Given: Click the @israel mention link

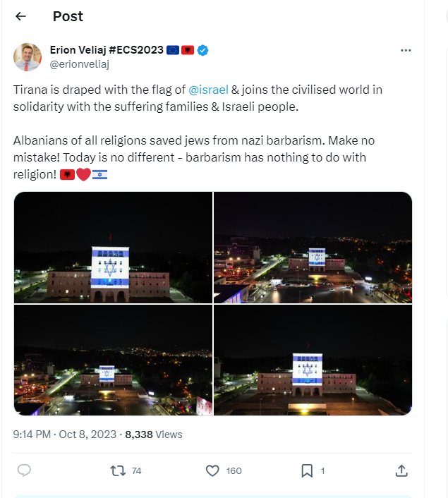Looking at the screenshot, I should click(207, 90).
